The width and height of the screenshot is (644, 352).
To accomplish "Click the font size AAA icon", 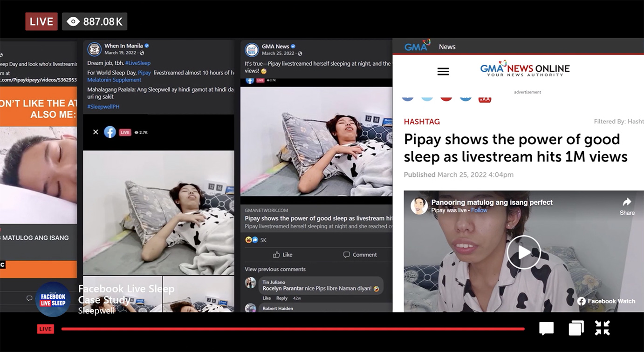I will pos(485,99).
